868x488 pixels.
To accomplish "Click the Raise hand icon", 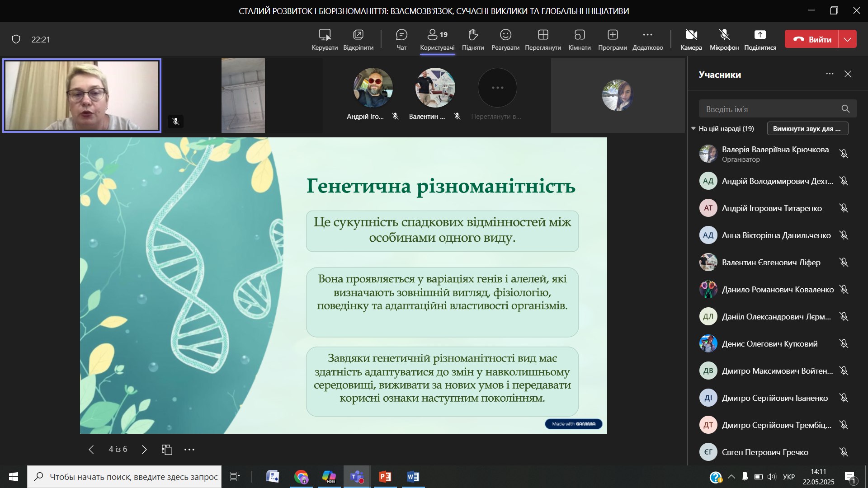I will 473,39.
